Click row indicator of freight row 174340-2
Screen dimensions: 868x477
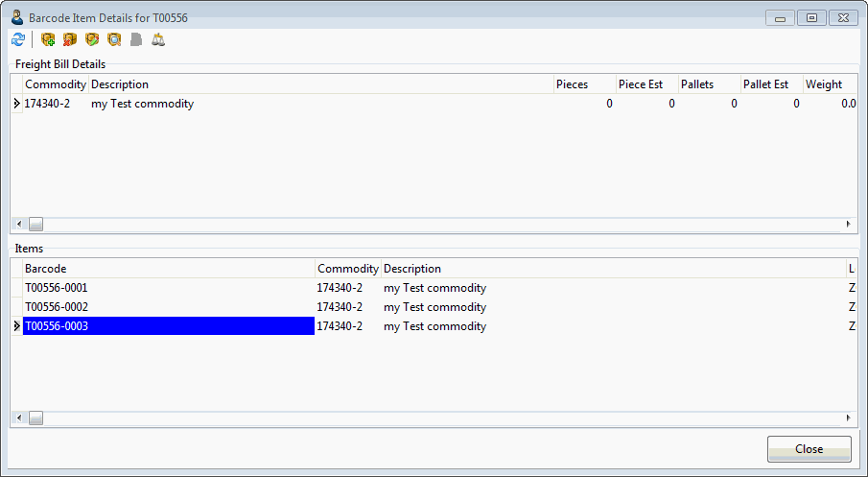pyautogui.click(x=16, y=104)
